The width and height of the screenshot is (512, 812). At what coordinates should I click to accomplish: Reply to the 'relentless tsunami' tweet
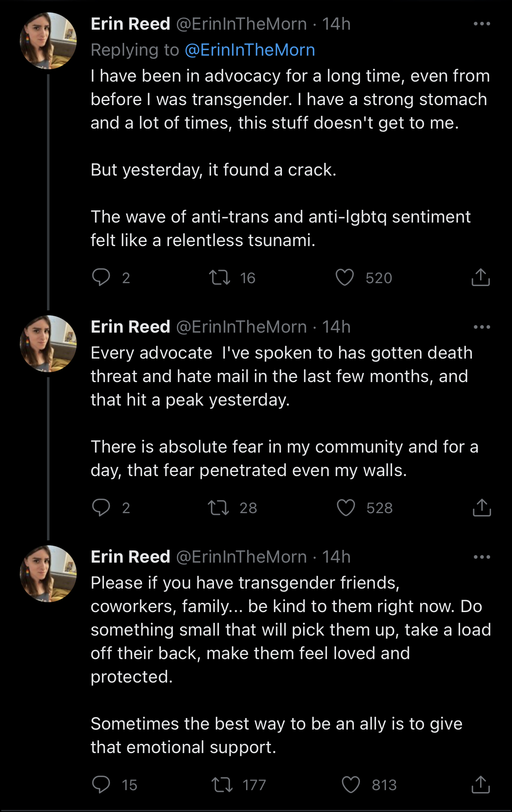pos(101,277)
